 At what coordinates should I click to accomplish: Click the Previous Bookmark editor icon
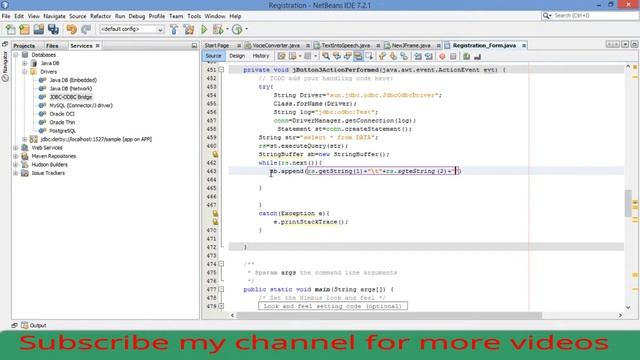[x=382, y=56]
